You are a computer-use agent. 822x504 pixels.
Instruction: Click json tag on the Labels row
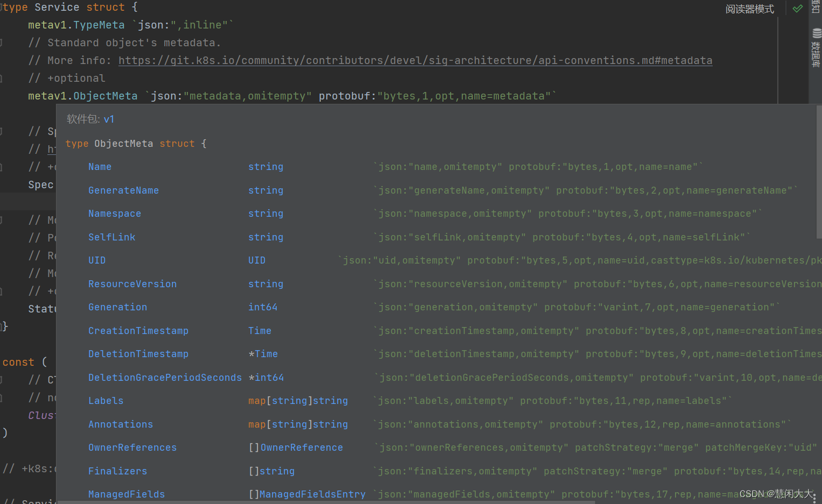(x=552, y=401)
